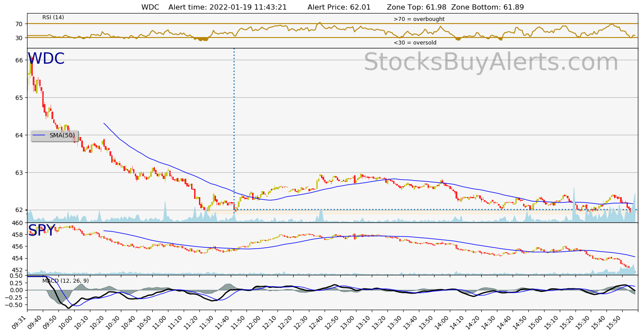Click the RSI 30 axis label
Image resolution: width=644 pixels, height=335 pixels.
19,38
